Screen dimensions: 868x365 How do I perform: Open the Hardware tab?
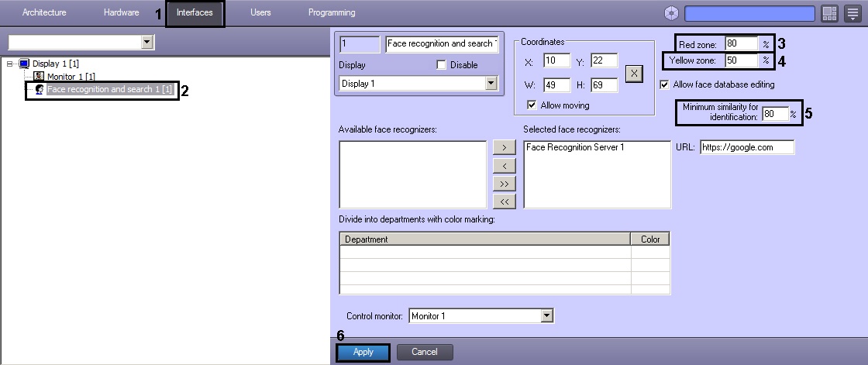[x=121, y=12]
